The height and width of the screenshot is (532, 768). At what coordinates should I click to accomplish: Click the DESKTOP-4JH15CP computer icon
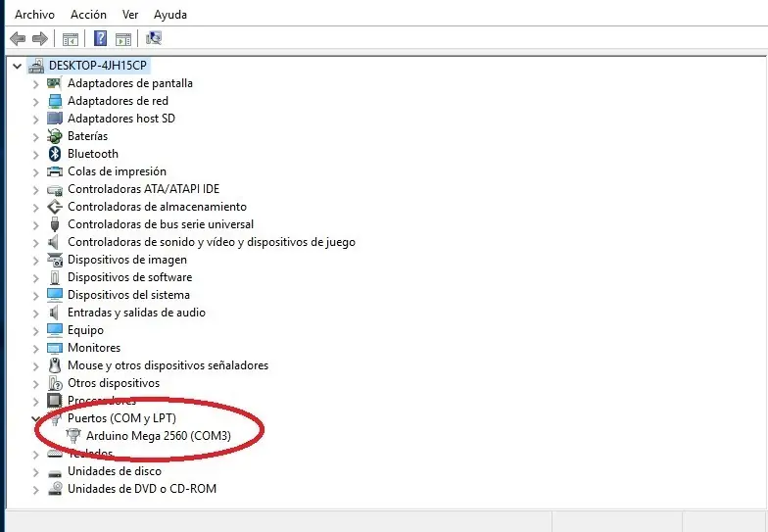[35, 66]
